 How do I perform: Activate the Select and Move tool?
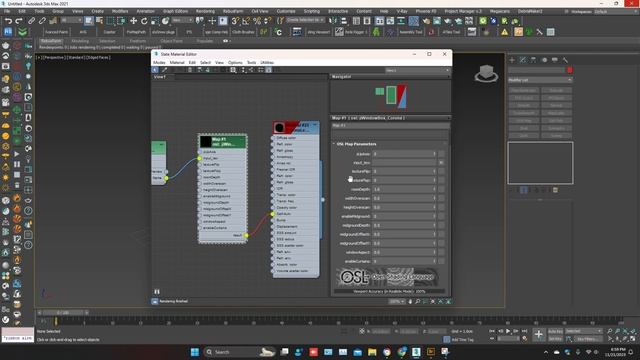[133, 21]
